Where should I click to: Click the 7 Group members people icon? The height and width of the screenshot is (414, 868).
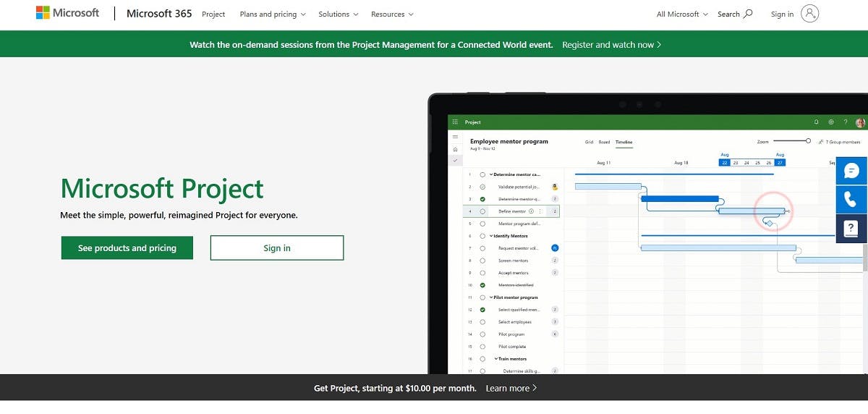coord(820,142)
